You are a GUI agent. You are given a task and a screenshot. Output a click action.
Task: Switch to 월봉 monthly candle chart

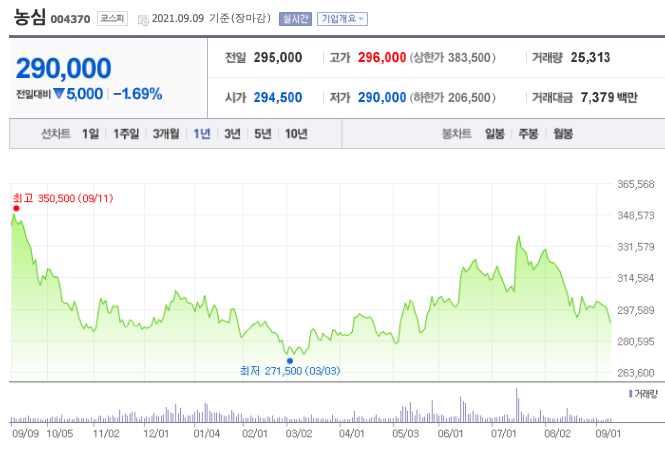pos(563,134)
